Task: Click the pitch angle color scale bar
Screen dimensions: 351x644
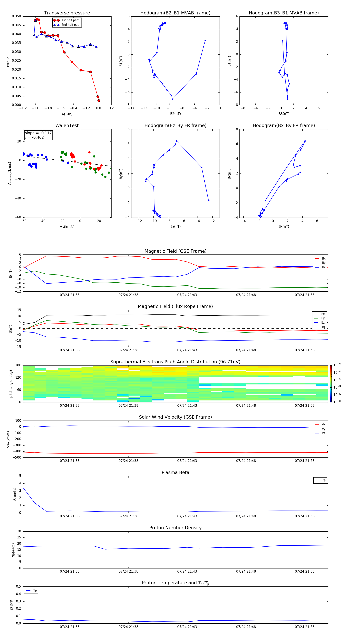Action: [331, 384]
